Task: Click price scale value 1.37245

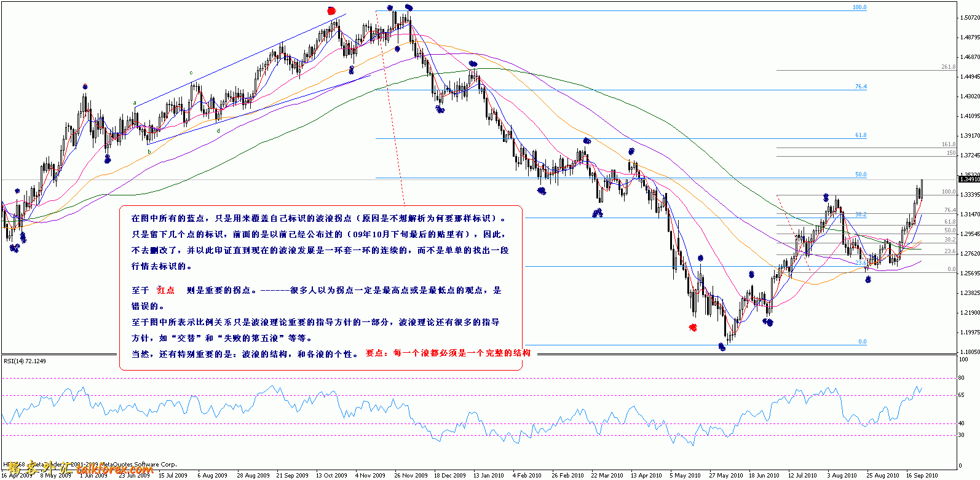Action: tap(970, 155)
